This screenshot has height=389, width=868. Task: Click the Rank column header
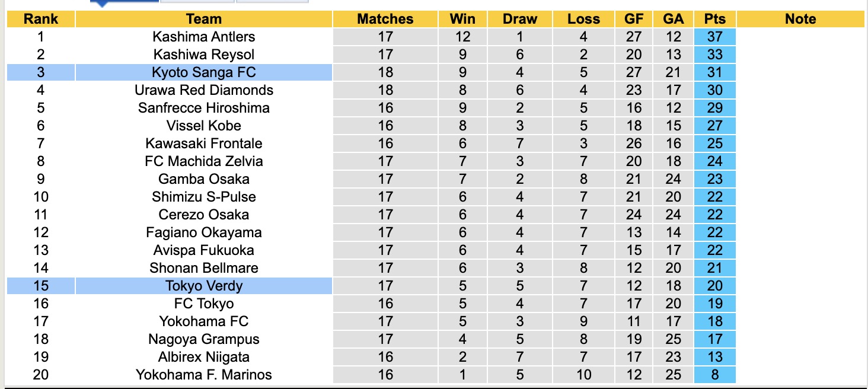pyautogui.click(x=40, y=19)
